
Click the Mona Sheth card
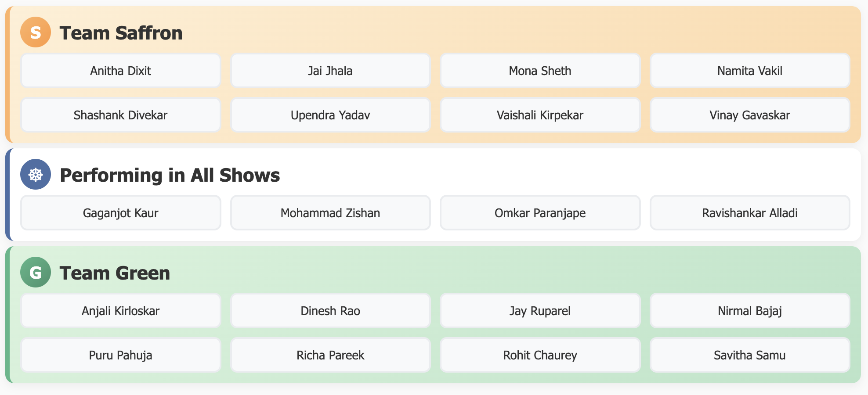tap(540, 71)
